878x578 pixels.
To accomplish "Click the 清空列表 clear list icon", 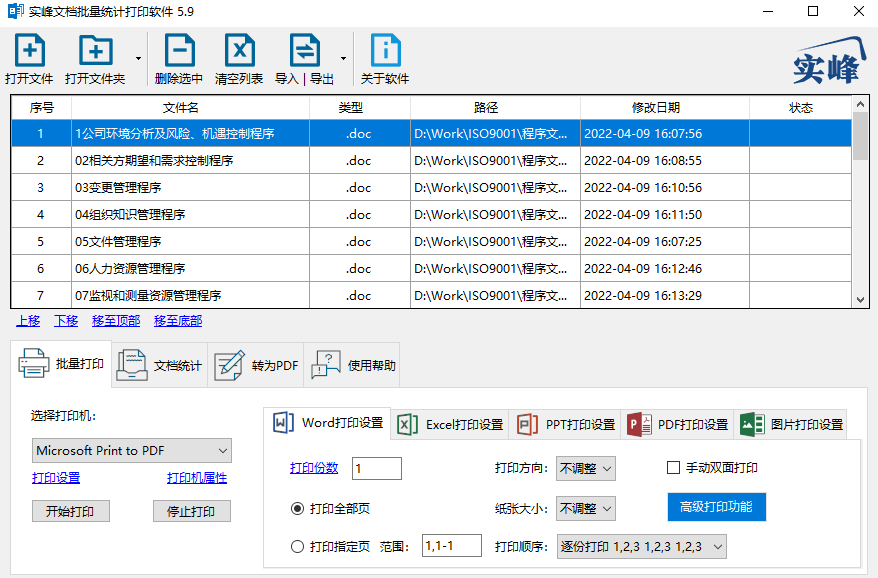I will (240, 51).
